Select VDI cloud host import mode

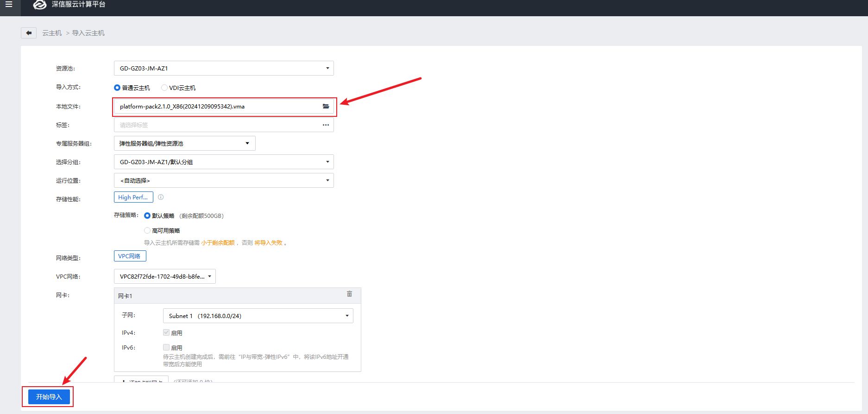(x=164, y=88)
